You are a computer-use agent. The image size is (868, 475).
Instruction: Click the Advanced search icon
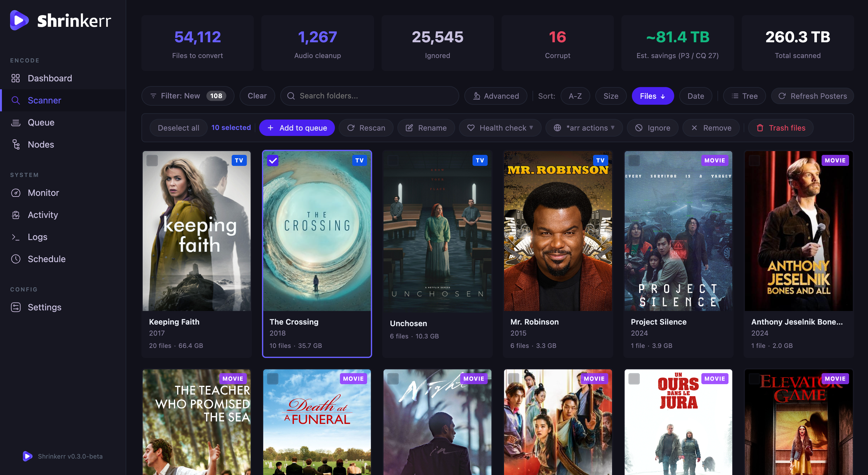pyautogui.click(x=477, y=96)
